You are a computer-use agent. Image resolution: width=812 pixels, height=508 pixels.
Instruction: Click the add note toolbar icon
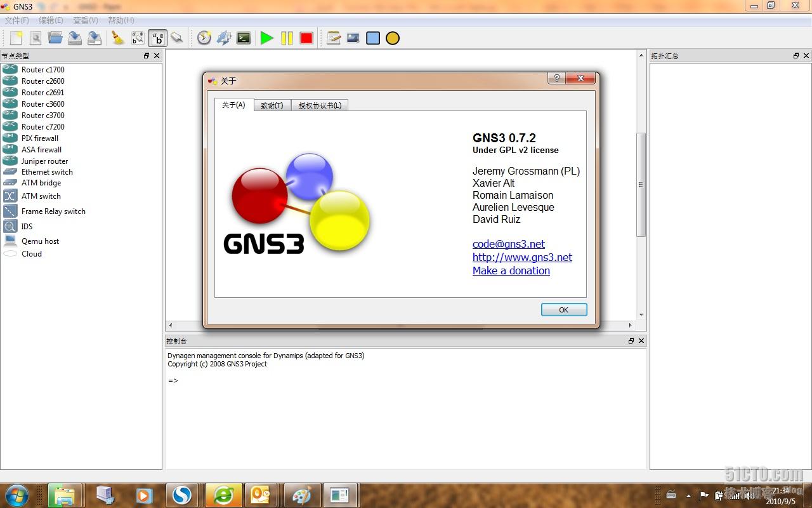[334, 38]
